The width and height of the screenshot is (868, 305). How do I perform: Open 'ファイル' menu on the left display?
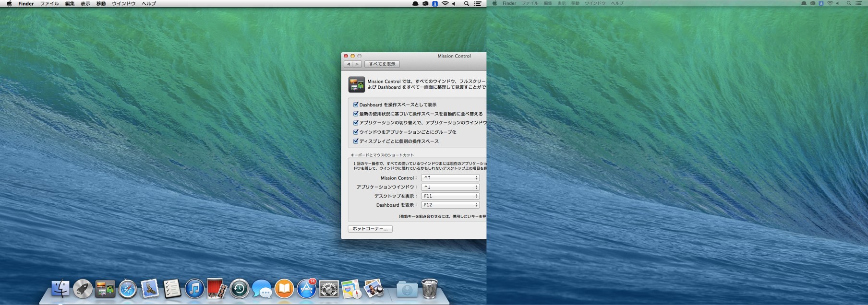[49, 3]
